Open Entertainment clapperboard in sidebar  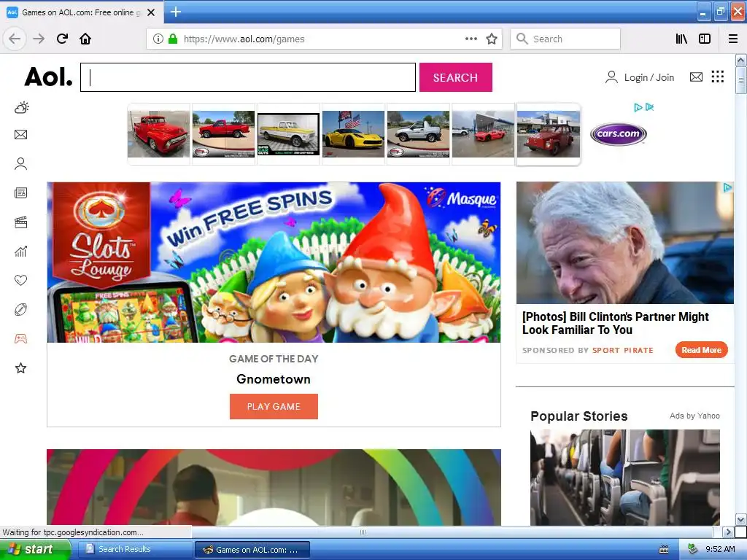click(x=20, y=222)
